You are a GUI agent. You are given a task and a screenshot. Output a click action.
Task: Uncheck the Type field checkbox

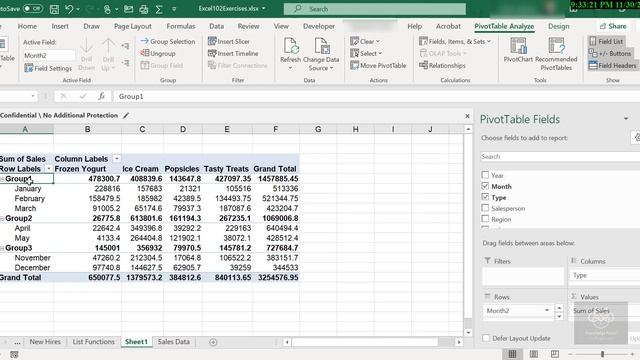click(485, 197)
